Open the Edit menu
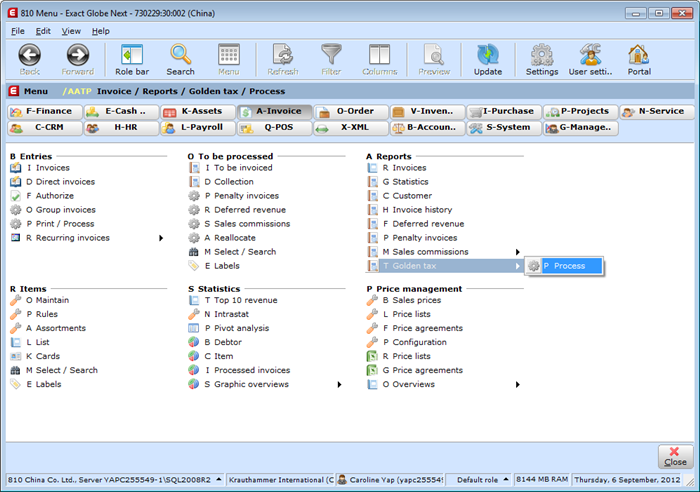Screen dimensions: 700x492 [x=43, y=31]
